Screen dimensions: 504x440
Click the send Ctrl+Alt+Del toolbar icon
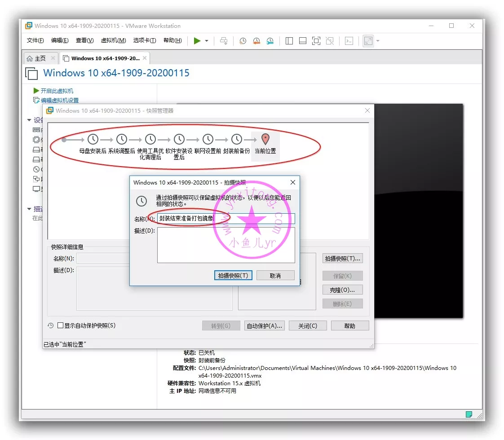click(224, 41)
